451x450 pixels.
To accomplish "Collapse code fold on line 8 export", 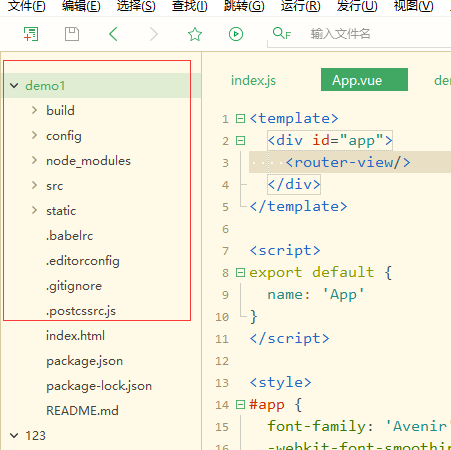I will 240,272.
